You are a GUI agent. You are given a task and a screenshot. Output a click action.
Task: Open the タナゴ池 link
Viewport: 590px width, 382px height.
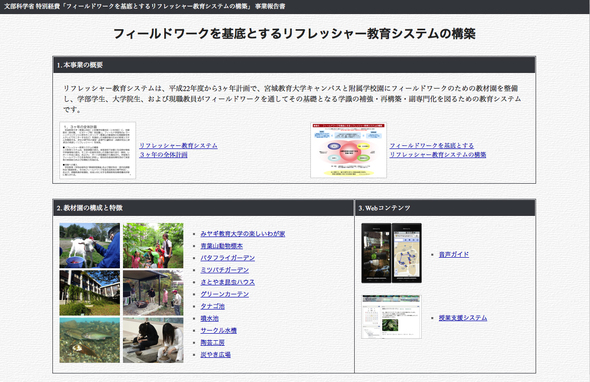click(213, 306)
